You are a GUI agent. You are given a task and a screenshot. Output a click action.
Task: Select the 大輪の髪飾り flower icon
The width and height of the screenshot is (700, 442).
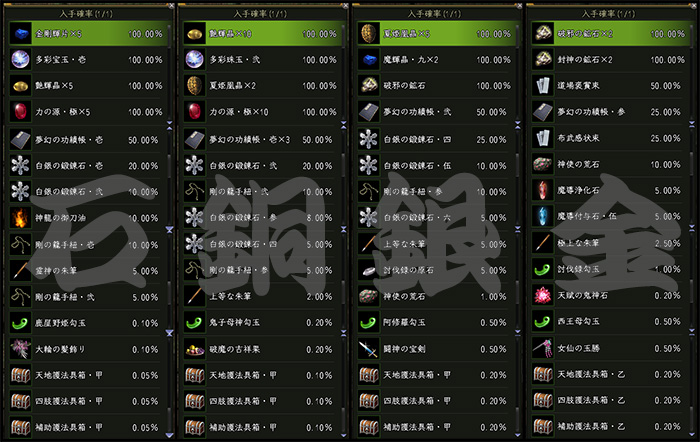(21, 349)
